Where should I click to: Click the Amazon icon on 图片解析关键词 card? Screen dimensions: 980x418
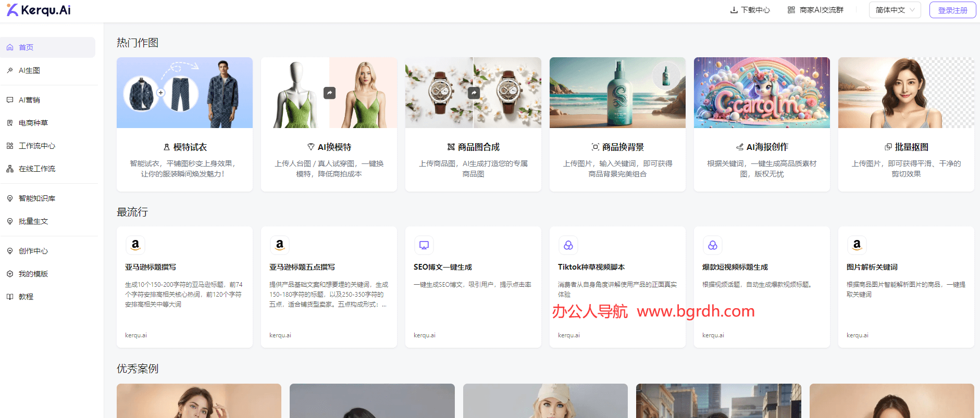tap(857, 245)
